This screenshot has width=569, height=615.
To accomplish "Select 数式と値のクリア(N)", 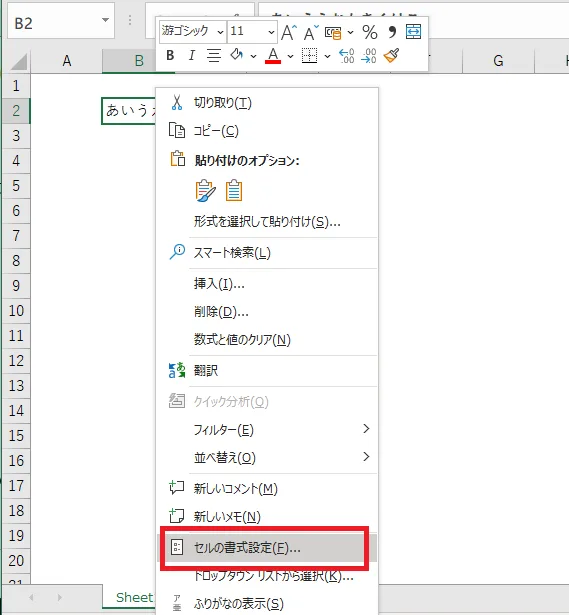I will click(267, 340).
